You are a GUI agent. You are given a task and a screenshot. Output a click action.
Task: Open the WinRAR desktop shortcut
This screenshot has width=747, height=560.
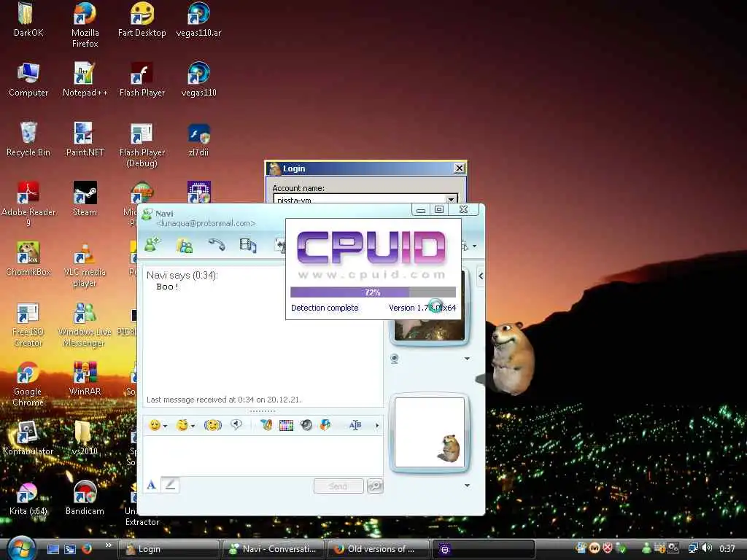point(85,378)
